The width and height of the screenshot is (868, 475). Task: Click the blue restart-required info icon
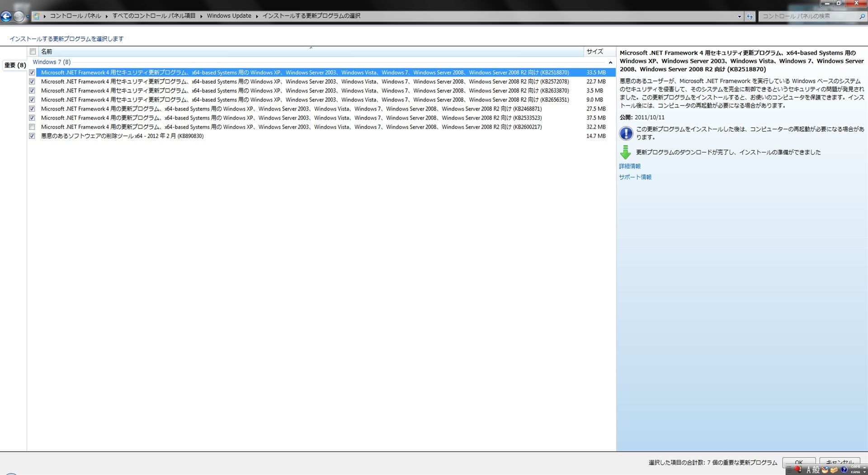[x=626, y=133]
